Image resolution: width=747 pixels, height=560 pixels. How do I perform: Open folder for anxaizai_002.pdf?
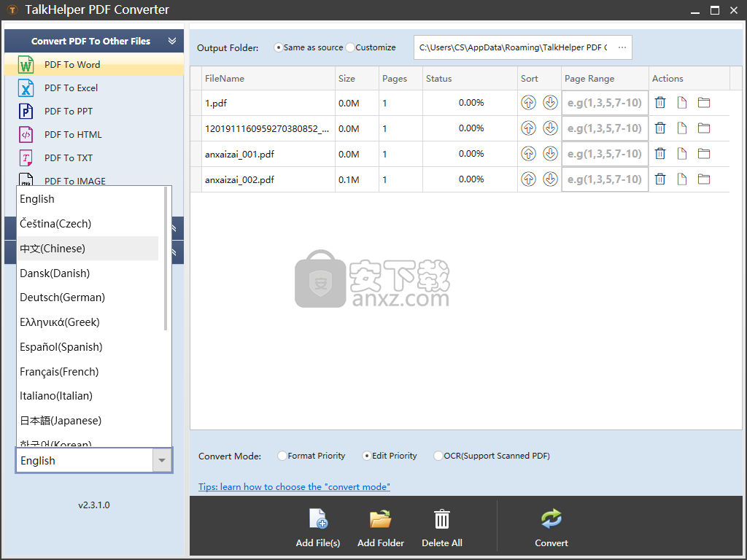tap(704, 179)
